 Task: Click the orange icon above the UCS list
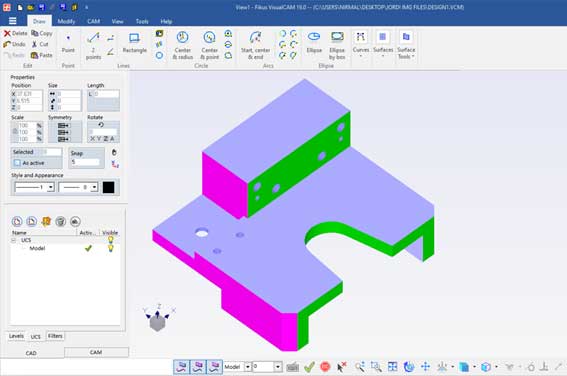point(46,221)
